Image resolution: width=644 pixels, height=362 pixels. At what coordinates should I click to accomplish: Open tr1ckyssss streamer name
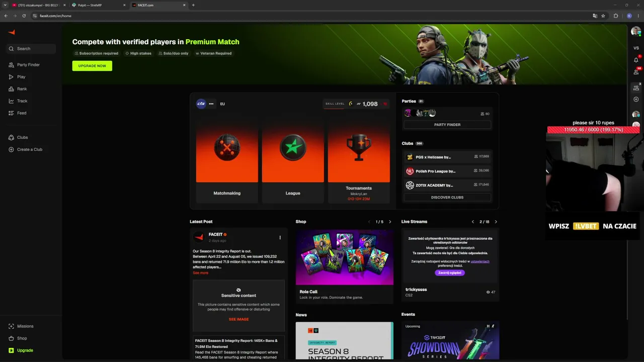(416, 290)
